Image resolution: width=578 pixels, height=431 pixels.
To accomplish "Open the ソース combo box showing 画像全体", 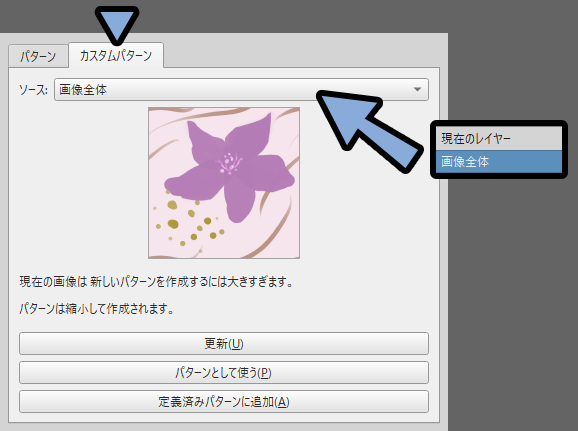I will click(241, 90).
